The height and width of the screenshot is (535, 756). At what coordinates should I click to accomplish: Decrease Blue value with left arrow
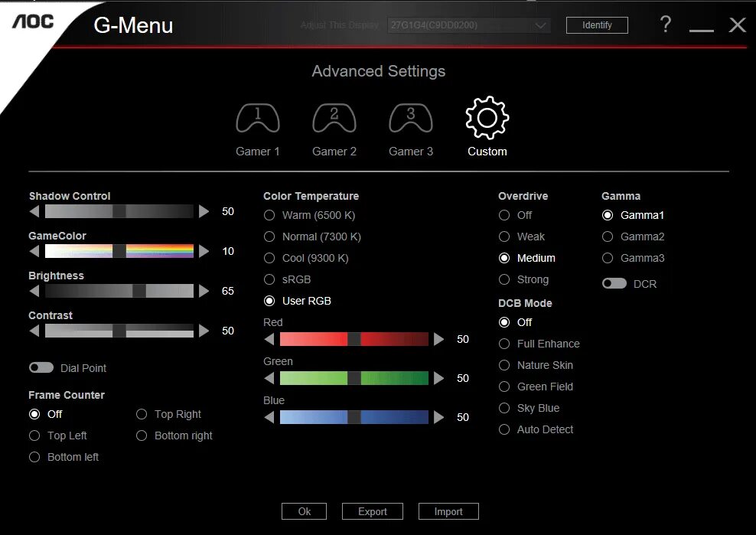[x=269, y=417]
